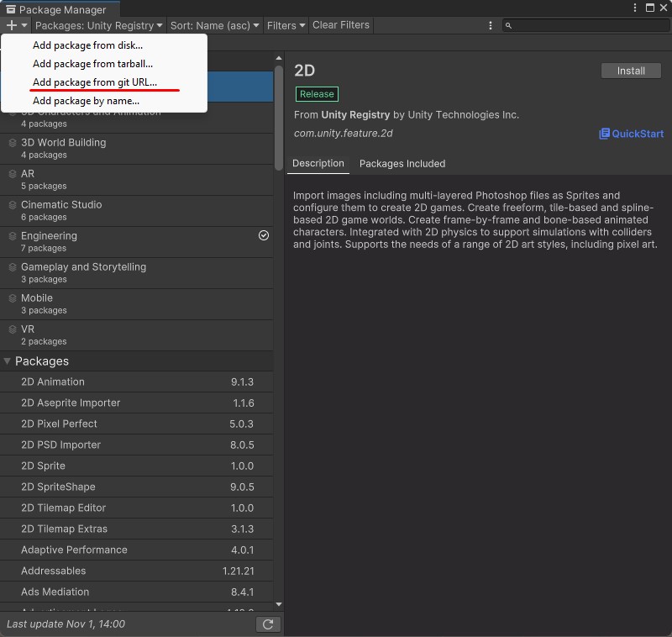Open the Sort: Name (asc) dropdown
672x637 pixels.
click(214, 25)
